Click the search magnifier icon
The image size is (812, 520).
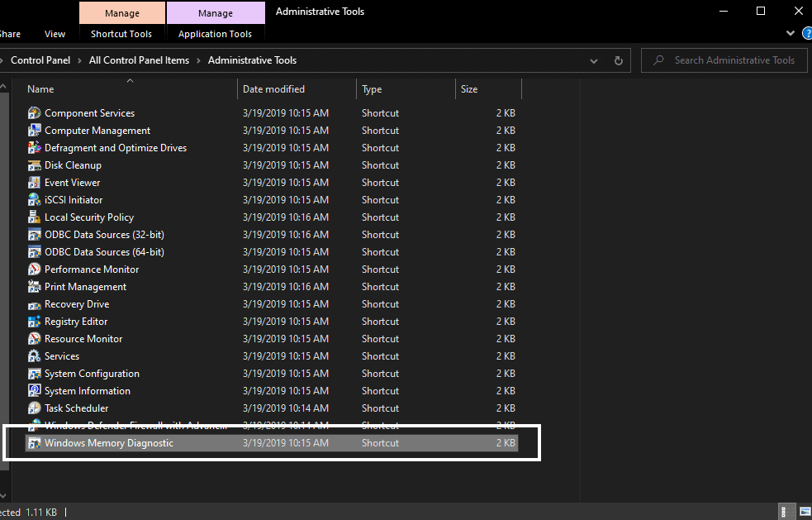pos(658,60)
